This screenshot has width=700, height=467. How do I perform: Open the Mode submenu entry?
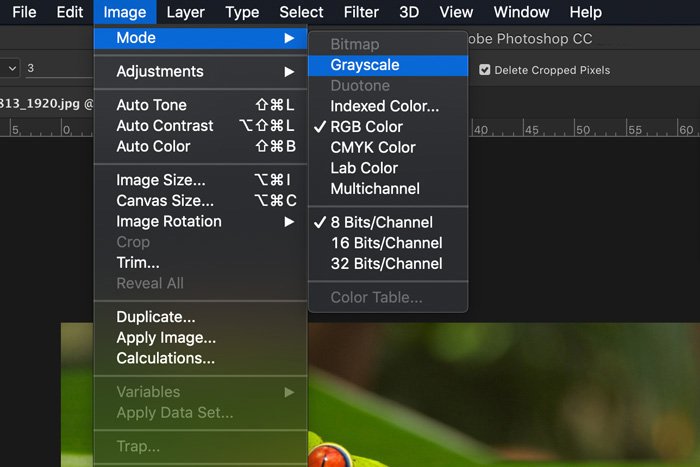point(136,38)
